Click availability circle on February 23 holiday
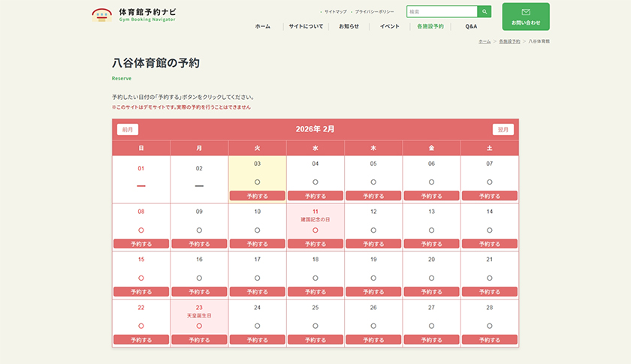 click(199, 326)
